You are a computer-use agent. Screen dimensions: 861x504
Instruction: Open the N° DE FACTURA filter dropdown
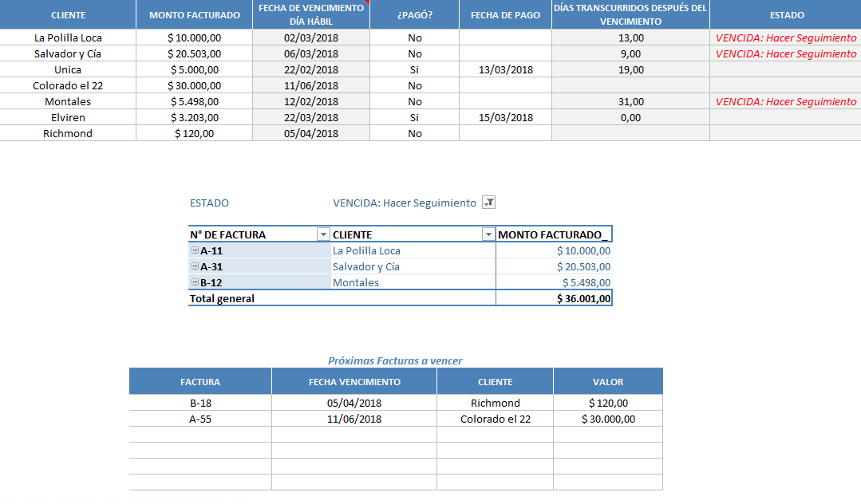[322, 234]
